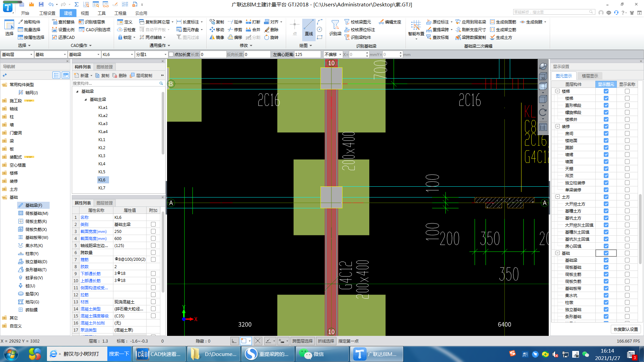
Task: Click the 云检查 cloud check tool
Action: pos(126,29)
